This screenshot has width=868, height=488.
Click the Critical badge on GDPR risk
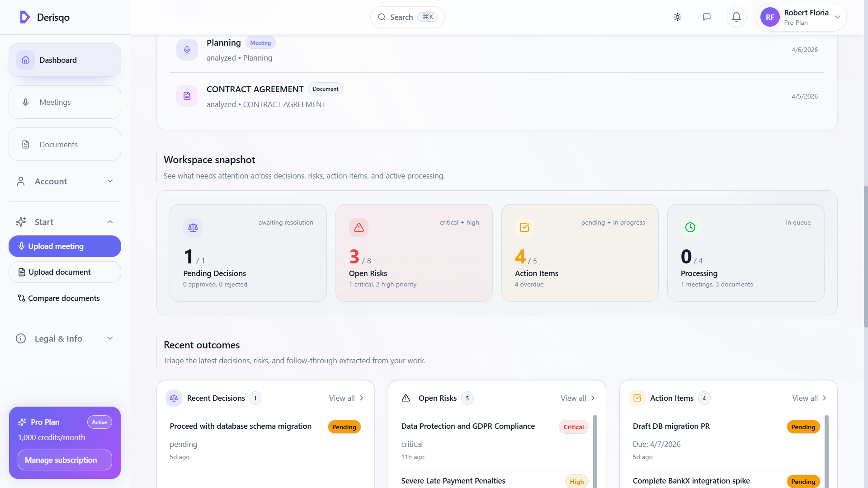[574, 427]
